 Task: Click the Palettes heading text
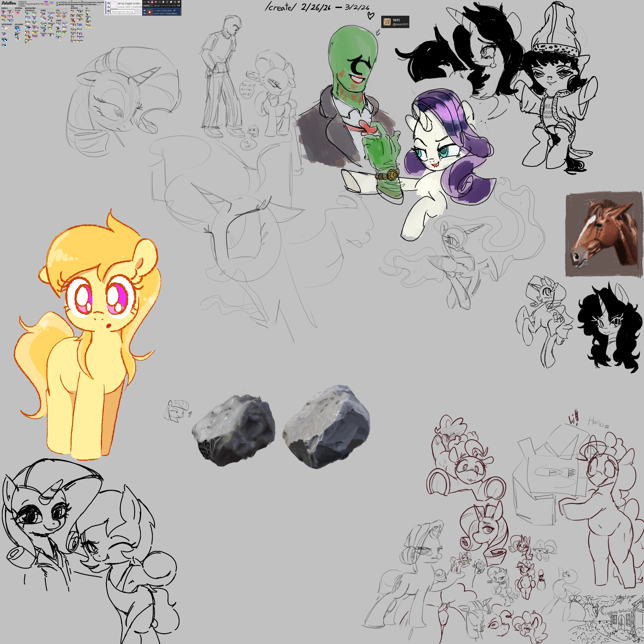9,3
